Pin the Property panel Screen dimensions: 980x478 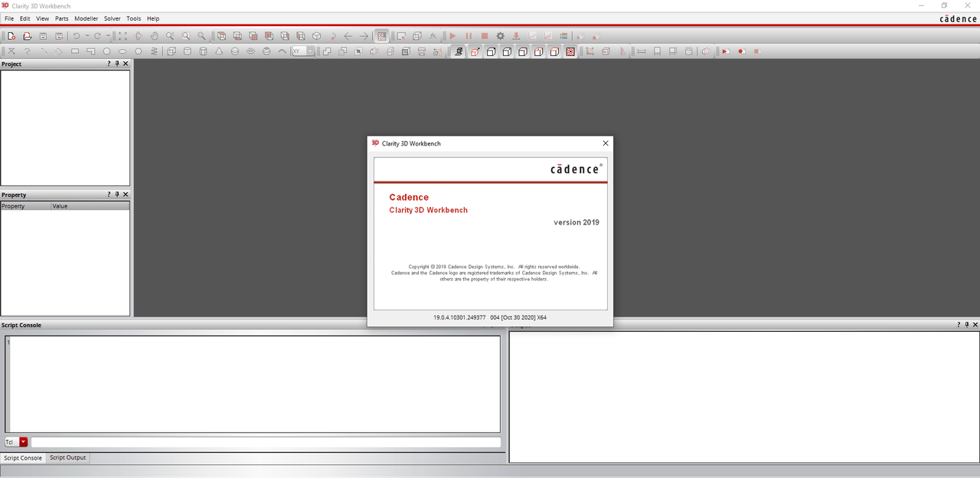[x=117, y=195]
